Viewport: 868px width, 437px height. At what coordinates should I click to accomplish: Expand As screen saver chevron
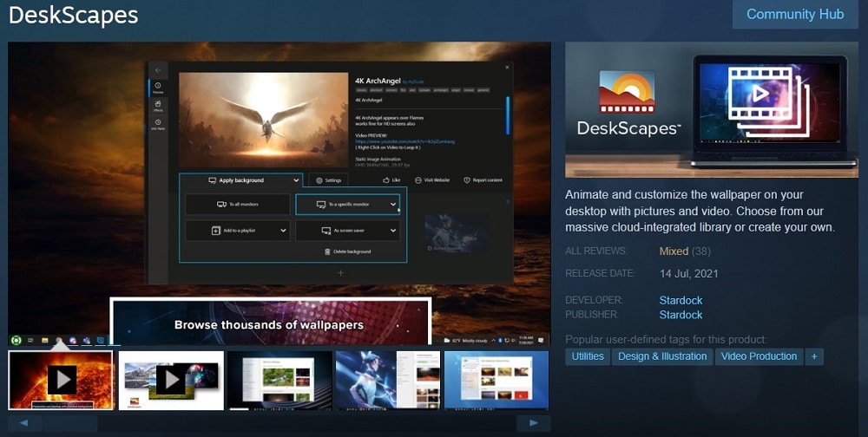pyautogui.click(x=393, y=231)
